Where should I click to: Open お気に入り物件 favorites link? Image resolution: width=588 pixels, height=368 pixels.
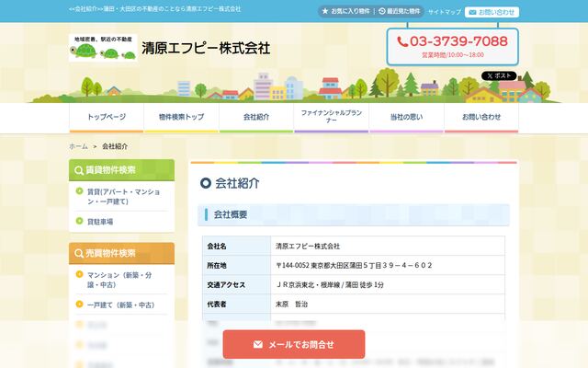[x=345, y=11]
